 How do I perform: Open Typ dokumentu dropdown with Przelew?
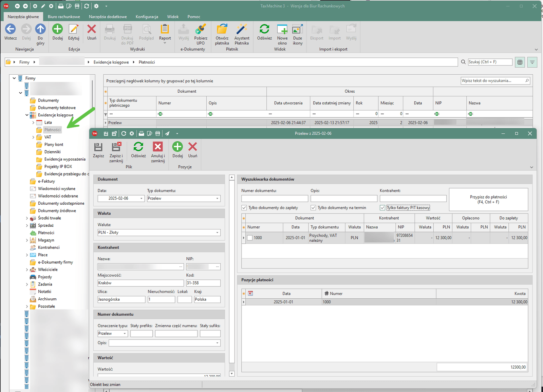point(217,199)
